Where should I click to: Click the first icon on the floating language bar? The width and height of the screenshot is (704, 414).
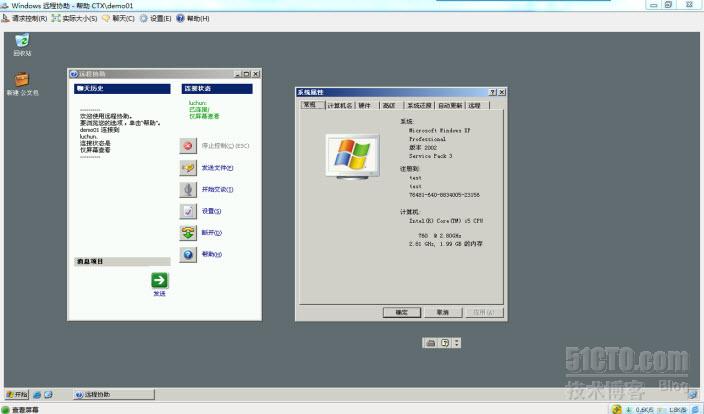431,343
